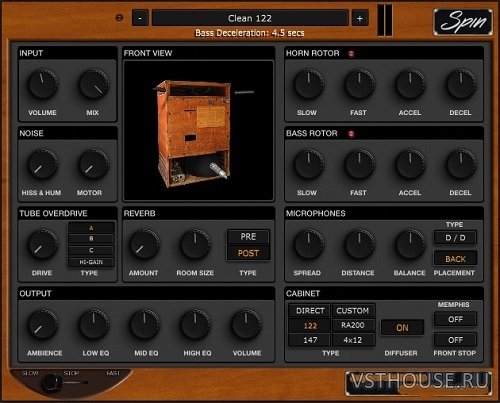Click the Horn Rotor DECEL knob
500x403 pixels.
click(461, 84)
